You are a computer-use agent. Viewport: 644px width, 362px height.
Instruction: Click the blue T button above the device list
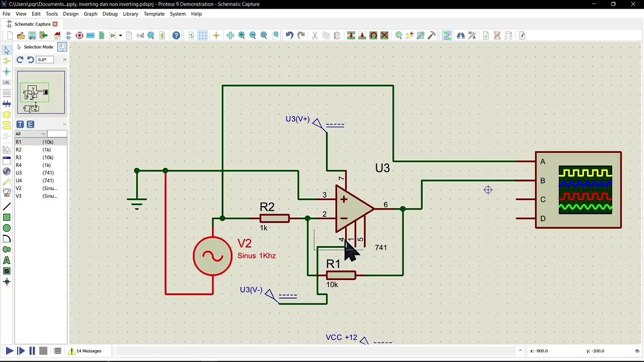(x=20, y=124)
